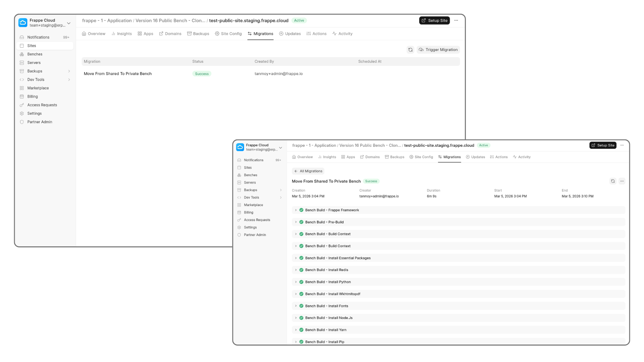Screen dimensions: 644x362
Task: Open Notifications in the top window sidebar
Action: (x=38, y=37)
